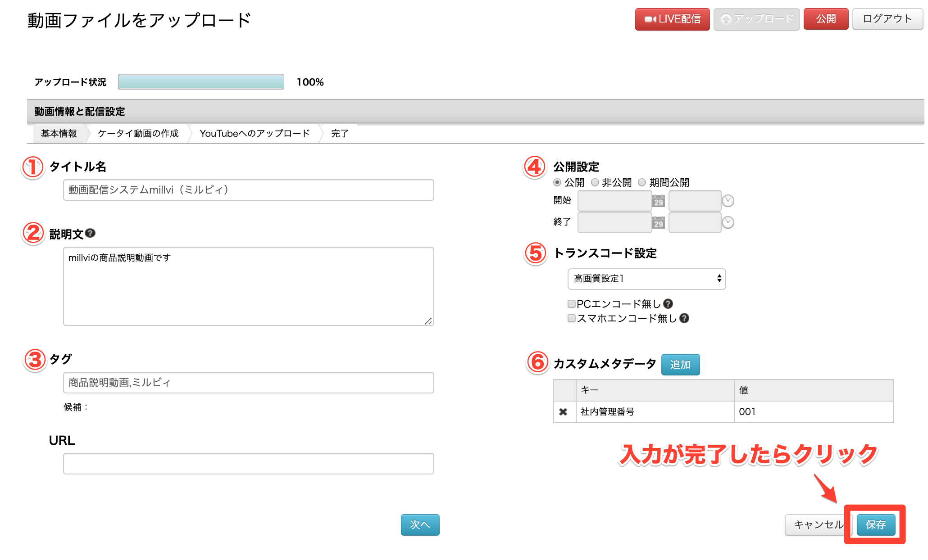The width and height of the screenshot is (928, 560).
Task: Open the 開始 time clock picker
Action: (728, 201)
